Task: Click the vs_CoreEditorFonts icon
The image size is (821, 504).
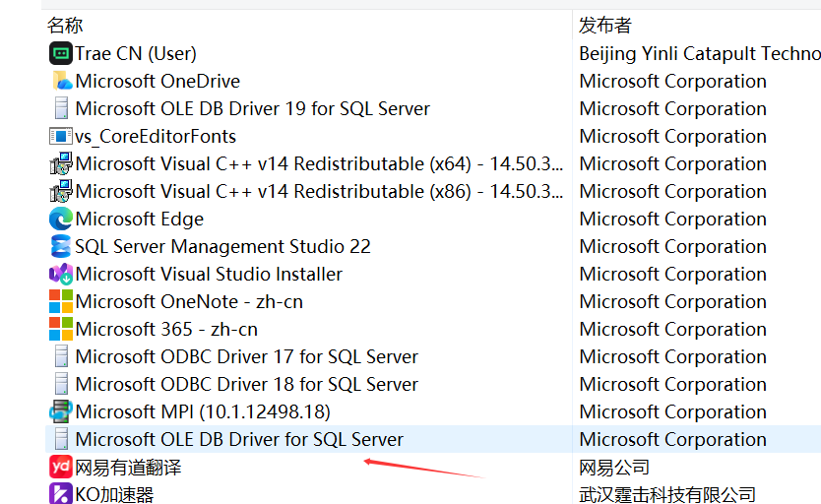Action: point(61,136)
